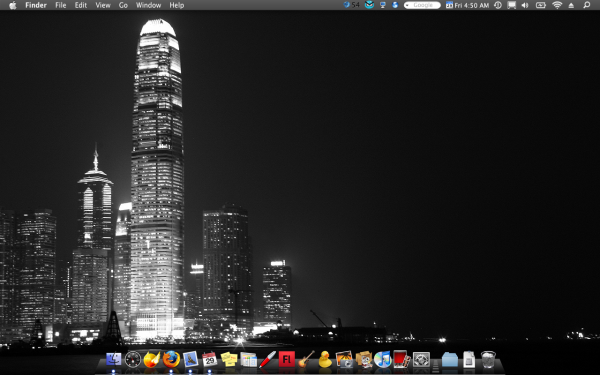Click the Displays screen menu bar icon
This screenshot has height=375, width=600.
click(x=511, y=5)
